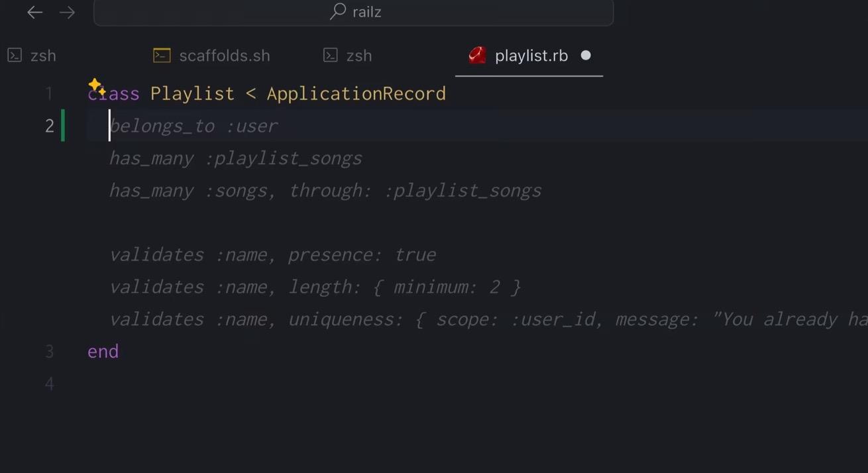This screenshot has width=868, height=473.
Task: Open the zsh tab right of scaffolds.sh
Action: click(358, 56)
